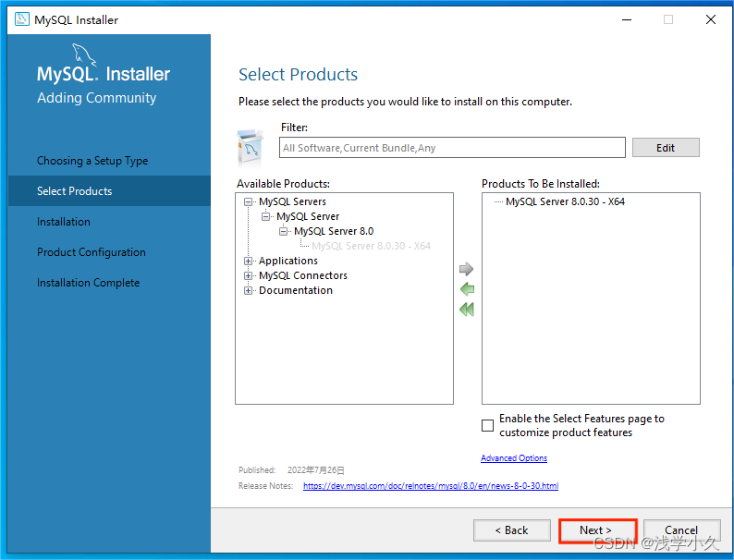Select MySQL Server 8.0.30 - X64 to be installed
Screen dimensions: 734x560
click(x=565, y=201)
